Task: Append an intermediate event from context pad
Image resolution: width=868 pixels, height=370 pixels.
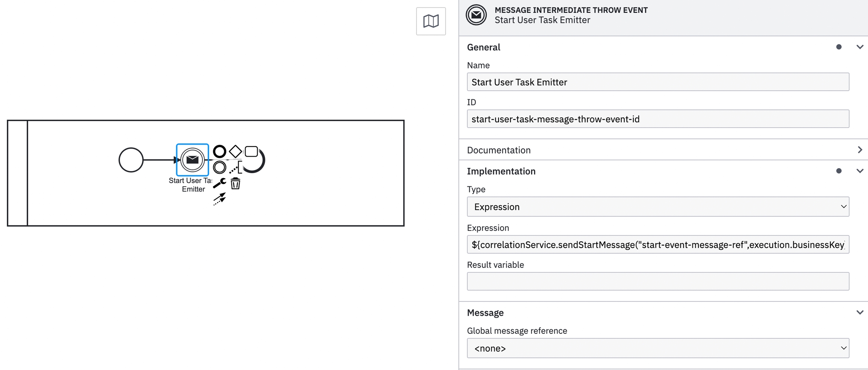Action: tap(220, 167)
